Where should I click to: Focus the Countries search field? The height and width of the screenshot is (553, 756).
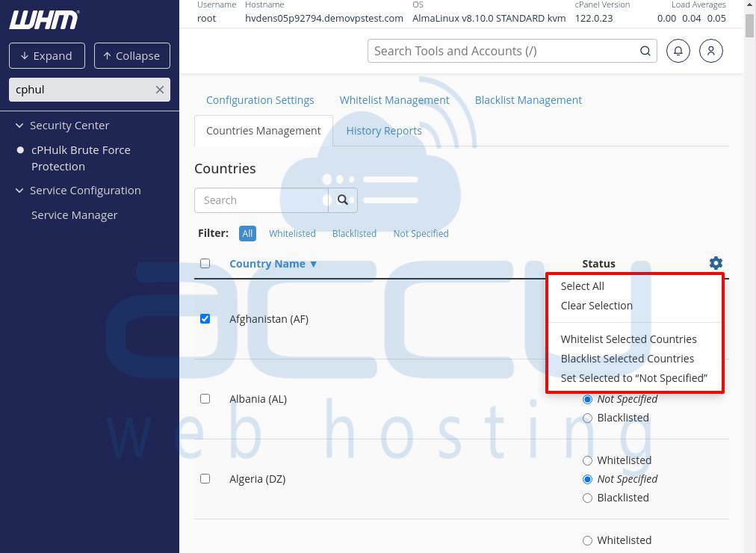(x=261, y=200)
